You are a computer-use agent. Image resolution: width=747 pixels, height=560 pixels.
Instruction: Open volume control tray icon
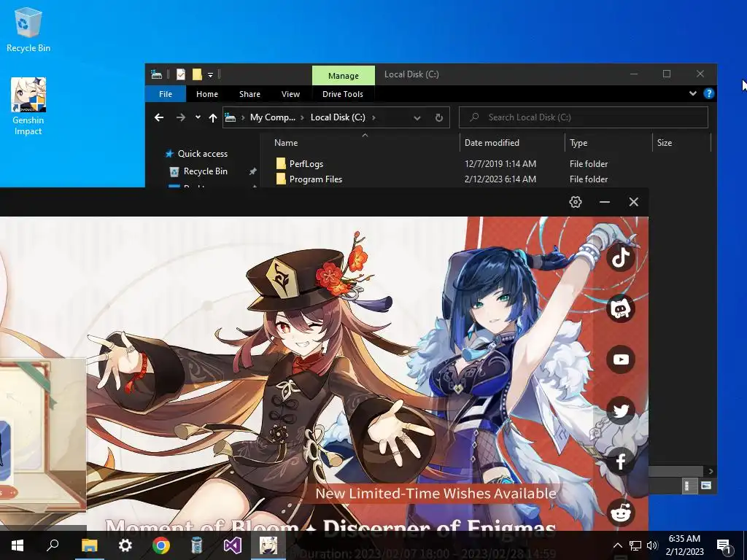[651, 545]
